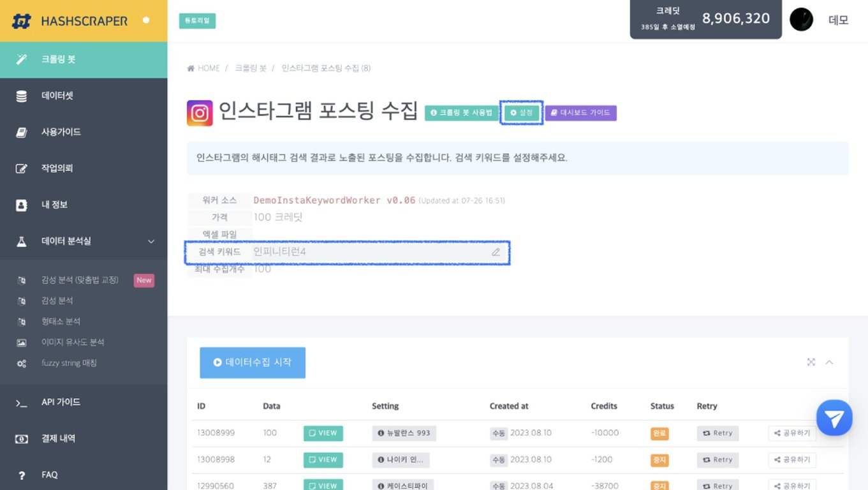Screen dimensions: 868x490
Task: Open the profile avatar menu
Action: click(x=801, y=20)
